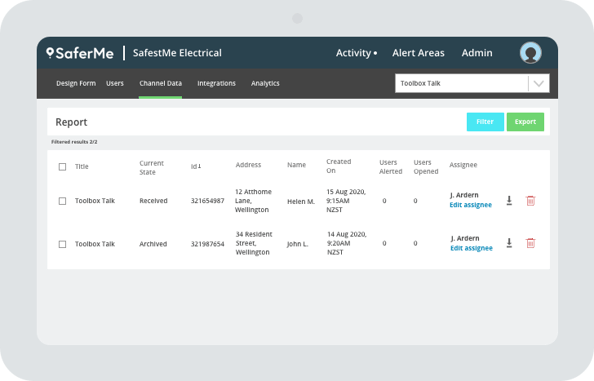Screen dimensions: 594x381
Task: Open the user profile avatar
Action: coord(530,53)
